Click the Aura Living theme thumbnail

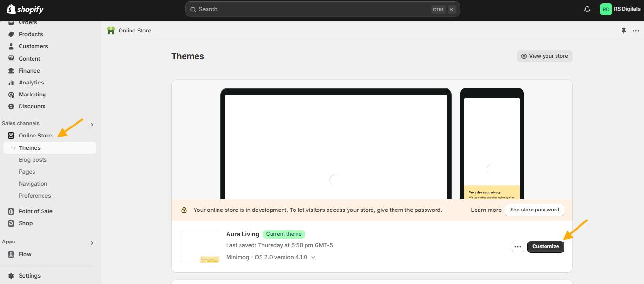coord(199,247)
